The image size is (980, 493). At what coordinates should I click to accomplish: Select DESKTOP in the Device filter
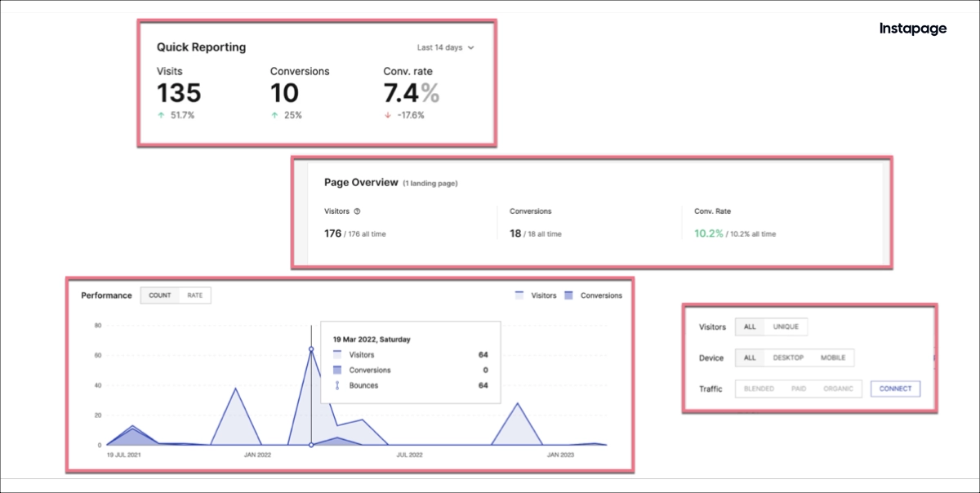[x=787, y=358]
